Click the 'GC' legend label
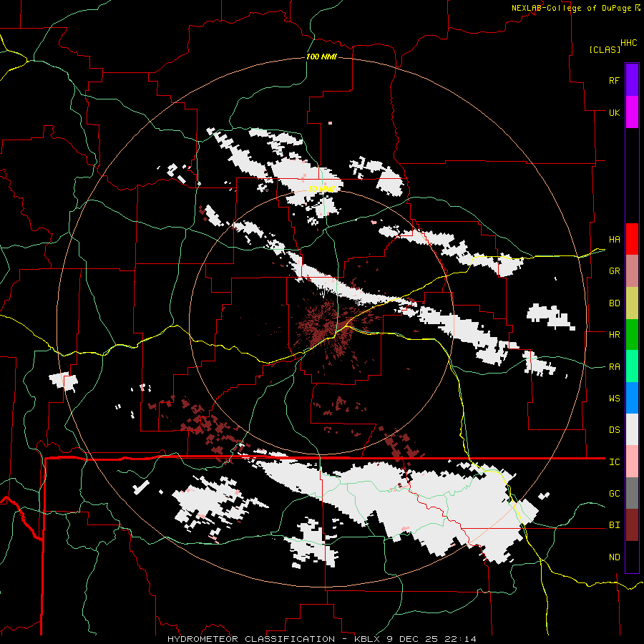The height and width of the screenshot is (644, 644). (x=614, y=494)
